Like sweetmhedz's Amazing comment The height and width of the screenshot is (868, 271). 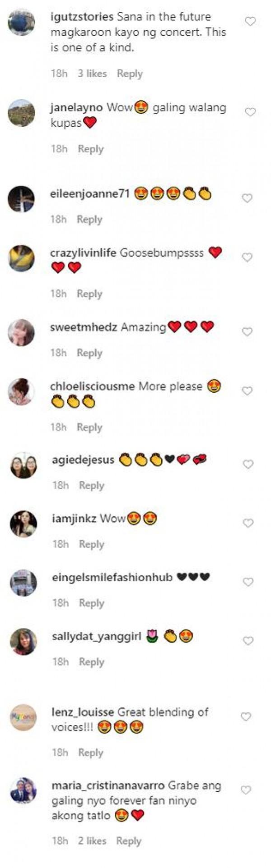pyautogui.click(x=247, y=331)
